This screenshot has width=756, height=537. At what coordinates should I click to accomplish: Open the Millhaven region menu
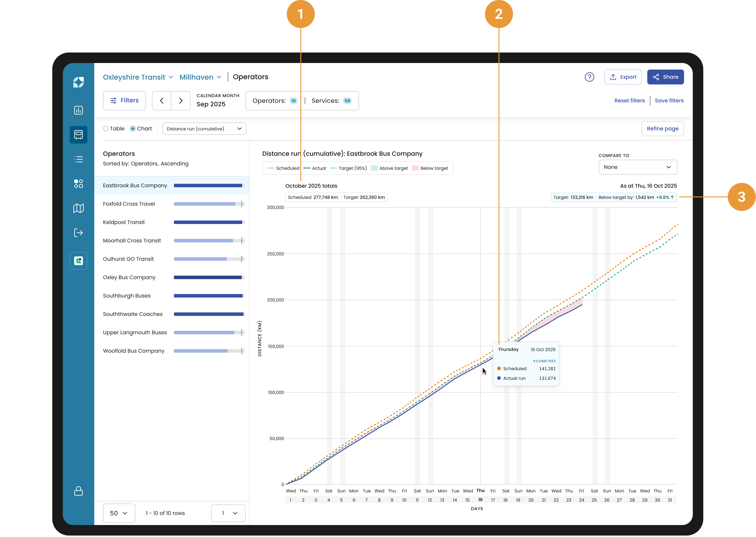click(200, 77)
